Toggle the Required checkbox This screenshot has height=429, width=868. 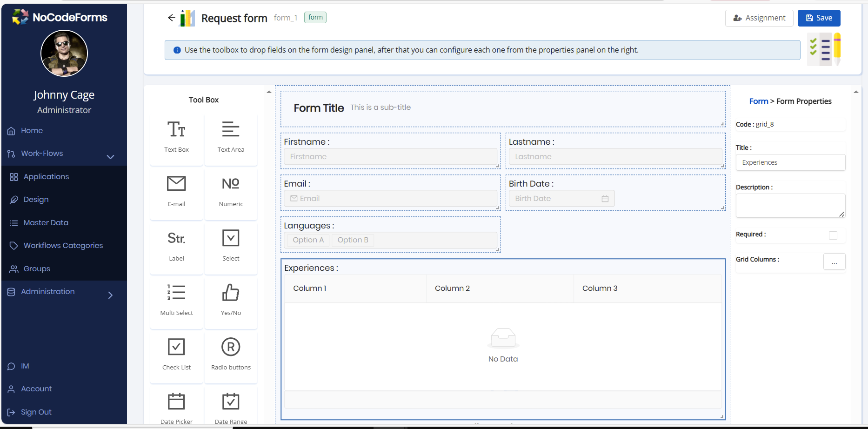pos(833,235)
